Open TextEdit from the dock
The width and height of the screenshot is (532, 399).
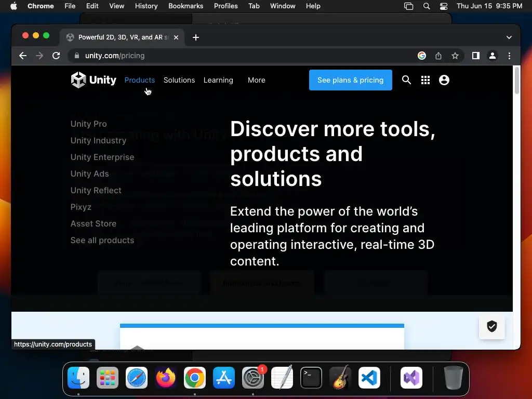click(x=282, y=378)
